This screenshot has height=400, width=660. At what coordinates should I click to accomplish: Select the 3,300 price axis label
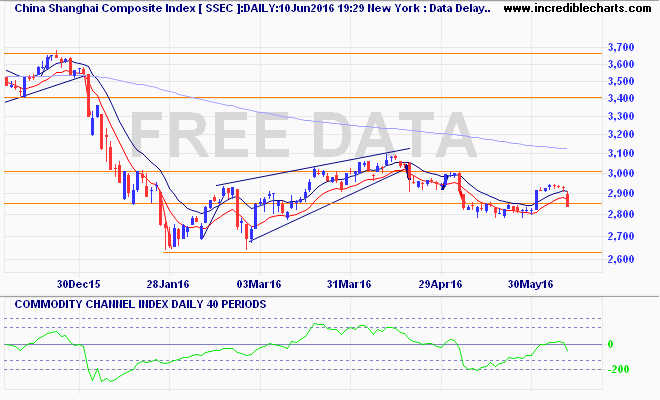(x=621, y=116)
